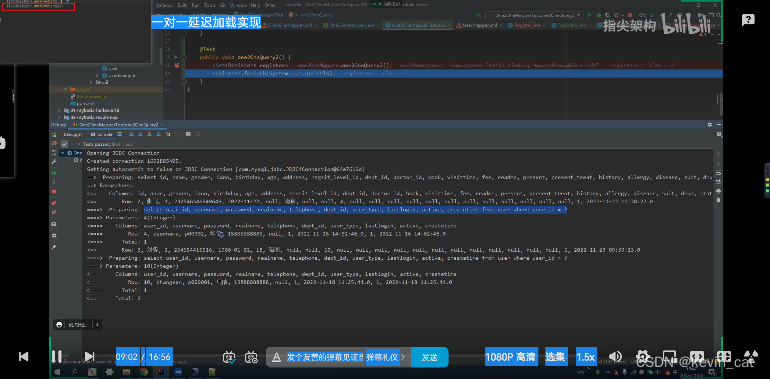This screenshot has height=379, width=770.
Task: Switch to the Console tab
Action: click(103, 134)
